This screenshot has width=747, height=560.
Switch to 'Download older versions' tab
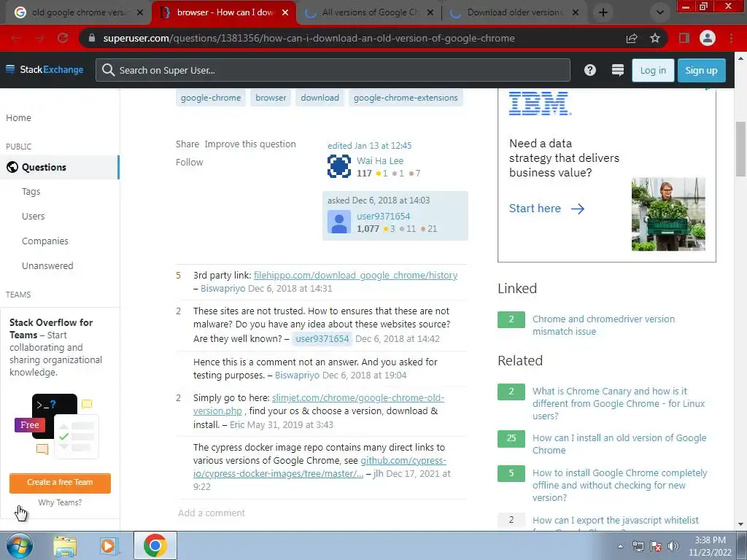pyautogui.click(x=514, y=12)
